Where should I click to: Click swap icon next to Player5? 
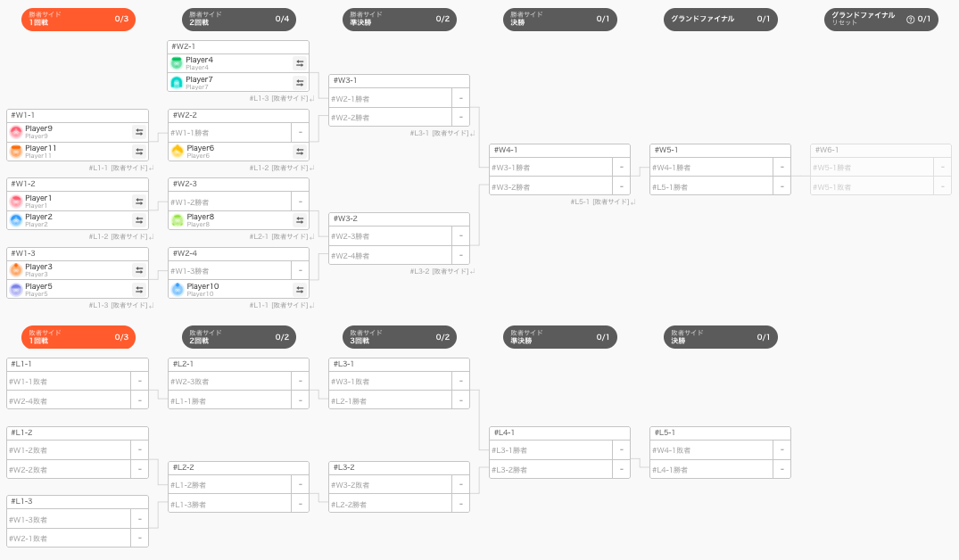click(139, 289)
